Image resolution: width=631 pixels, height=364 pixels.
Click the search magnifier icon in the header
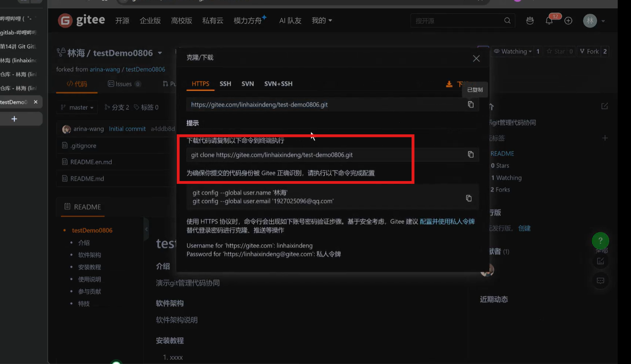point(508,21)
